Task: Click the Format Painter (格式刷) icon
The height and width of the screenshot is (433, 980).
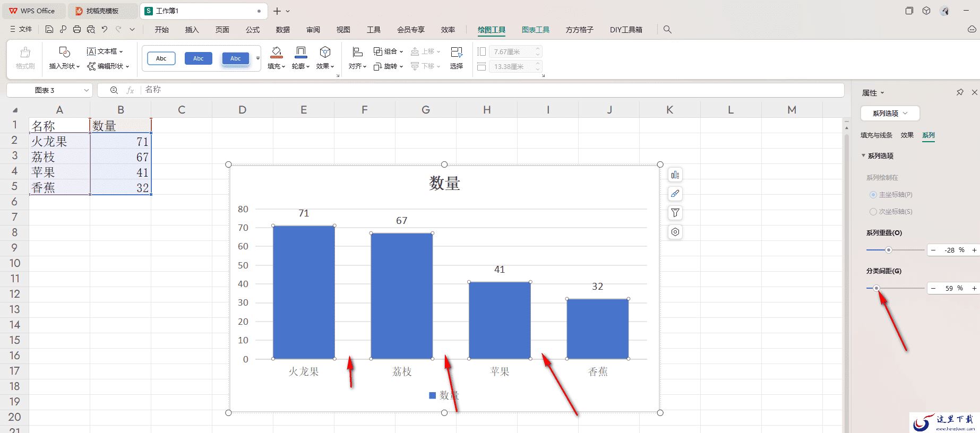Action: [x=25, y=53]
